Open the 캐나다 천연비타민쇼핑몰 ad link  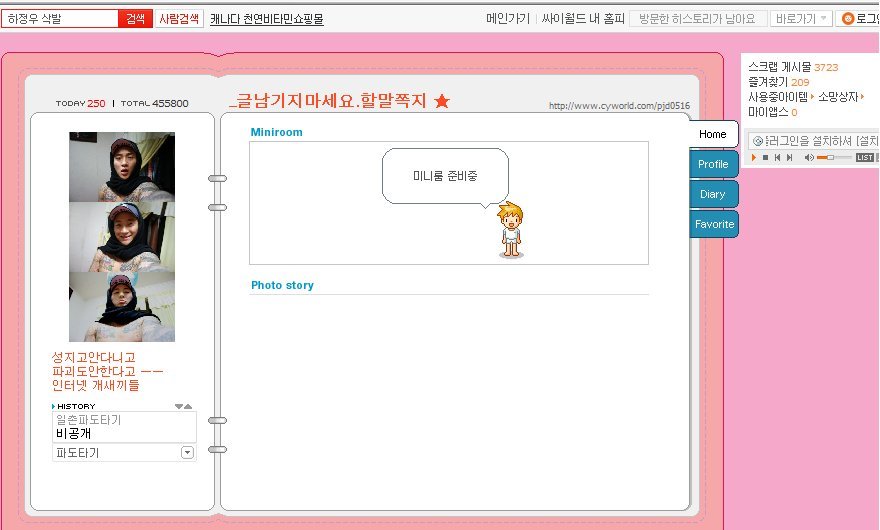267,19
